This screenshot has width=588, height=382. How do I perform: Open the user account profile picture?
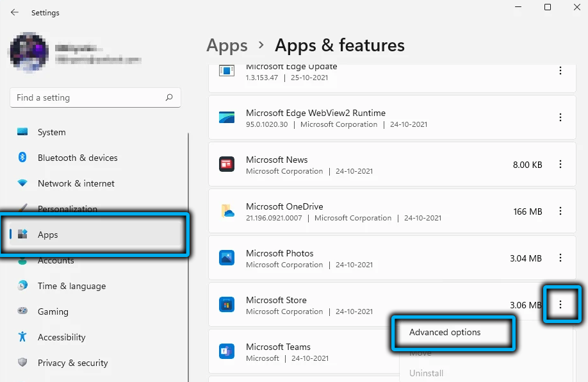tap(28, 52)
